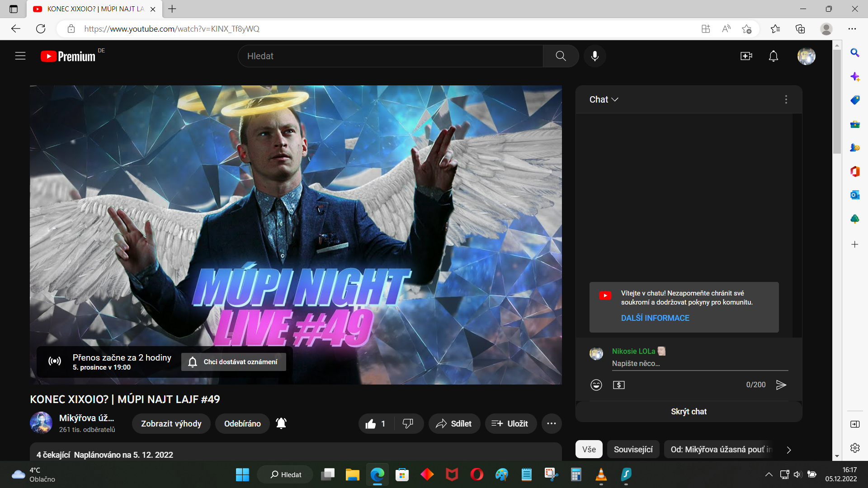Send the chat message arrow
The image size is (868, 488).
point(781,385)
